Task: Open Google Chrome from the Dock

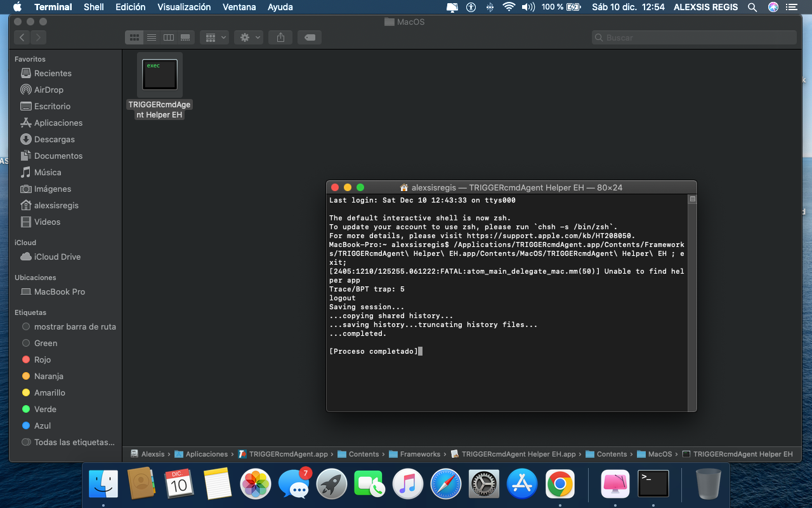Action: point(560,485)
